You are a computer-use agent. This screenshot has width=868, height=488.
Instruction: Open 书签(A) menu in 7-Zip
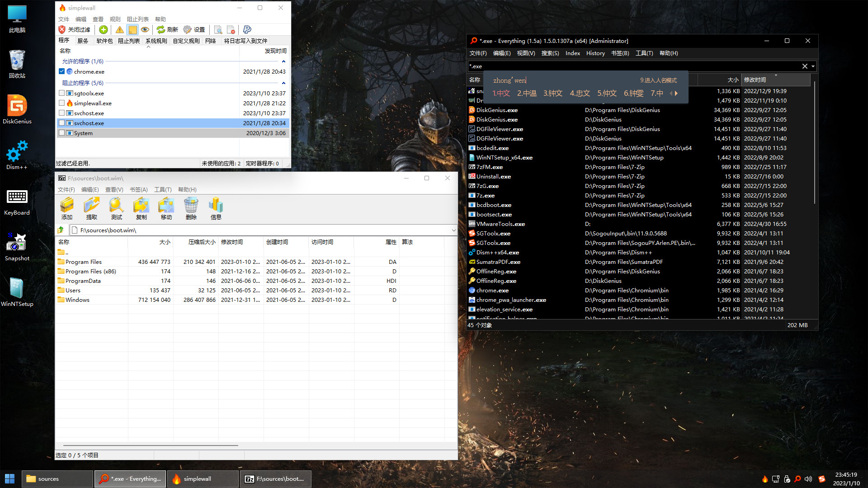tap(139, 189)
